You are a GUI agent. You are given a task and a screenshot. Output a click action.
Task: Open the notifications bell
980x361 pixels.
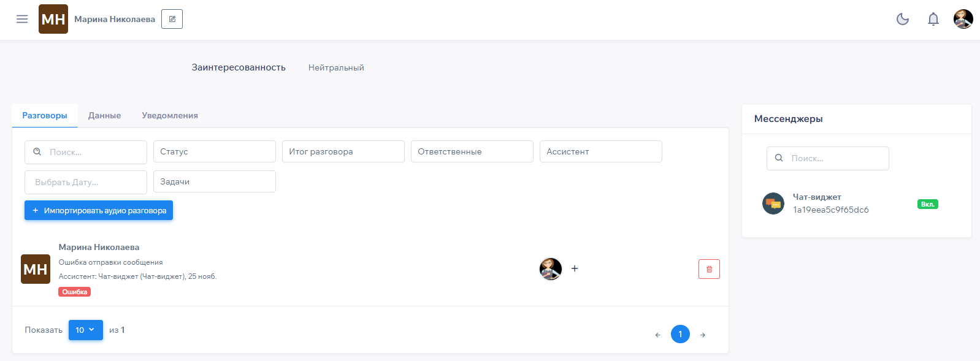tap(933, 19)
